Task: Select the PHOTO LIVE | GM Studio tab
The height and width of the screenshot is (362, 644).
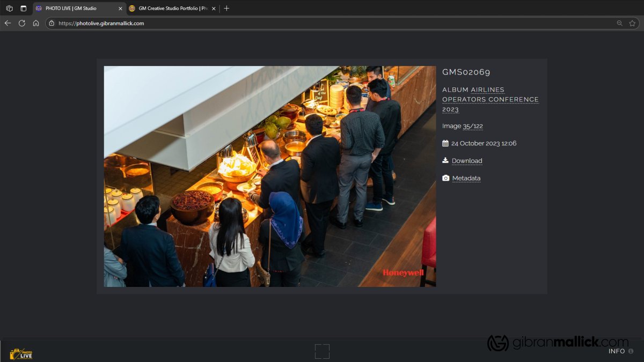Action: point(75,9)
